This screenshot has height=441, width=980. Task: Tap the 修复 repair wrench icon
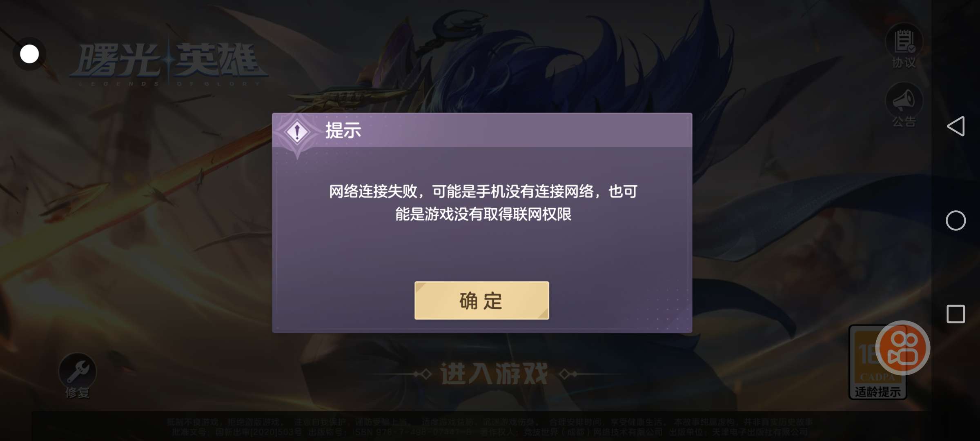coord(77,371)
